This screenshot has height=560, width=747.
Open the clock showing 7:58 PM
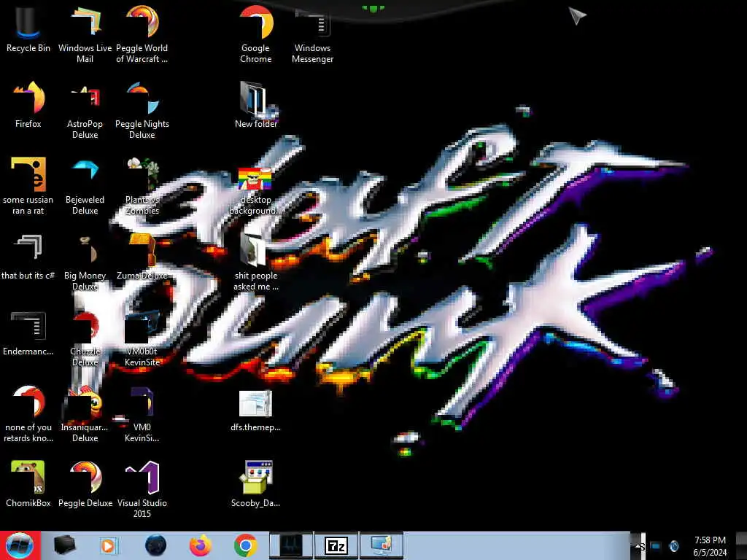tap(710, 545)
